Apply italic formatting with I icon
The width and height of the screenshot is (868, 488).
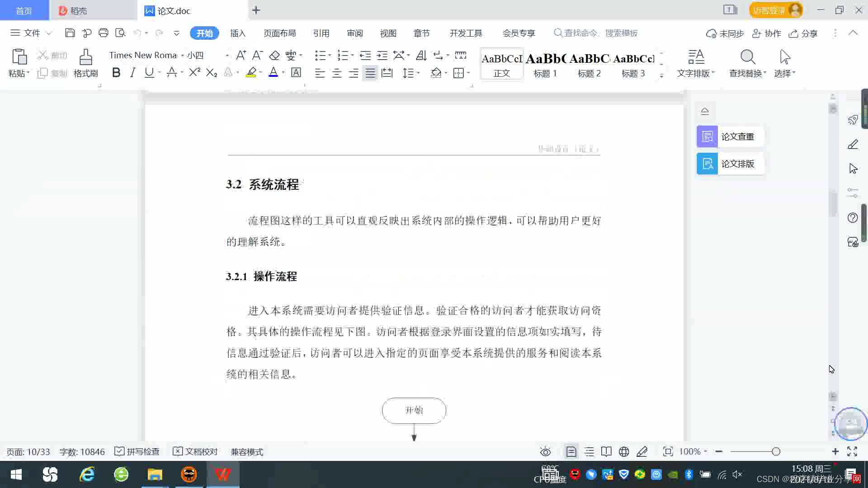point(132,73)
